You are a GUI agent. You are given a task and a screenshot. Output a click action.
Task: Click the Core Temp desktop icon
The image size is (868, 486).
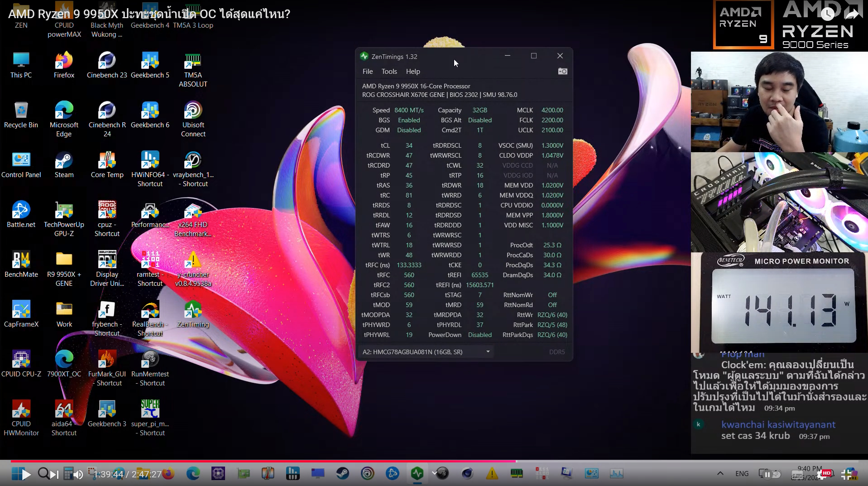click(x=107, y=160)
